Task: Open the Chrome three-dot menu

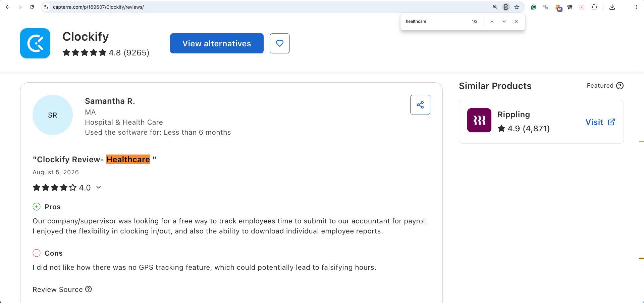Action: pos(636,7)
